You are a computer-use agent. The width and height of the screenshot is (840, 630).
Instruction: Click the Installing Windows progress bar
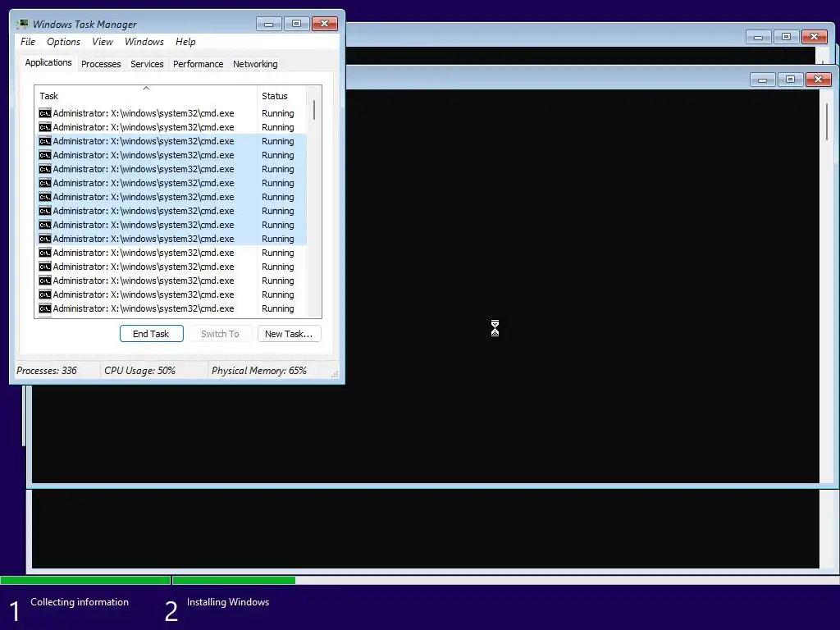[x=505, y=580]
